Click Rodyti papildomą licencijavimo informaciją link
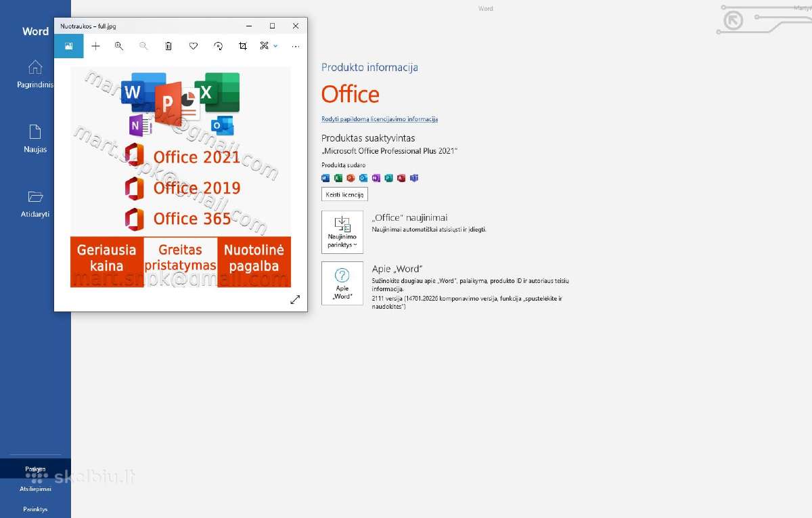The width and height of the screenshot is (812, 518). (x=380, y=119)
